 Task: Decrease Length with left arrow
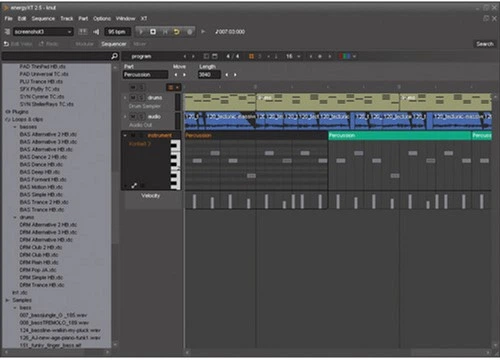point(227,75)
